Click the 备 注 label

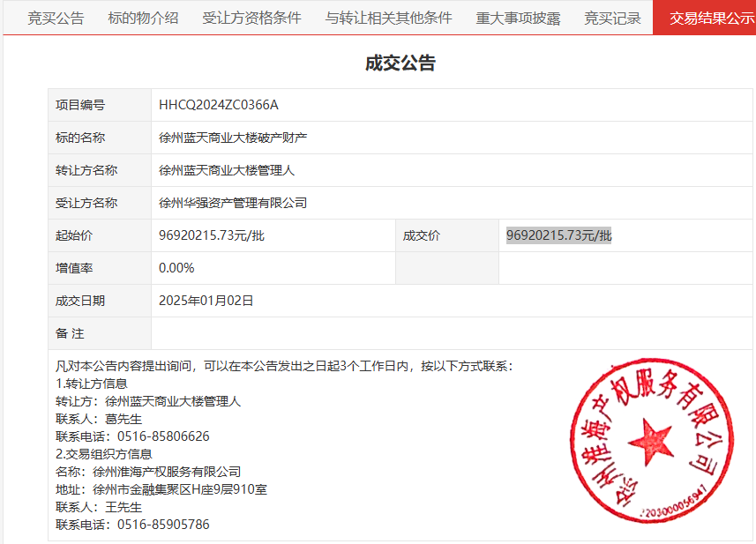coord(70,333)
